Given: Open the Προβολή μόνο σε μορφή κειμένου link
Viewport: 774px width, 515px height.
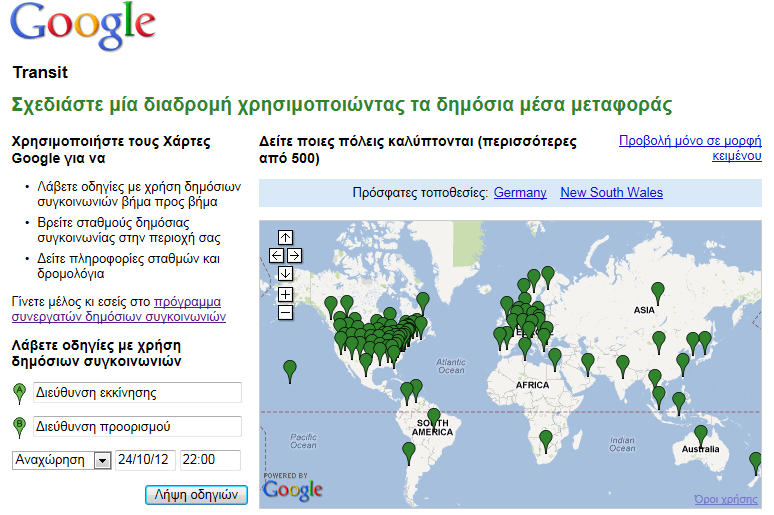Looking at the screenshot, I should click(690, 148).
